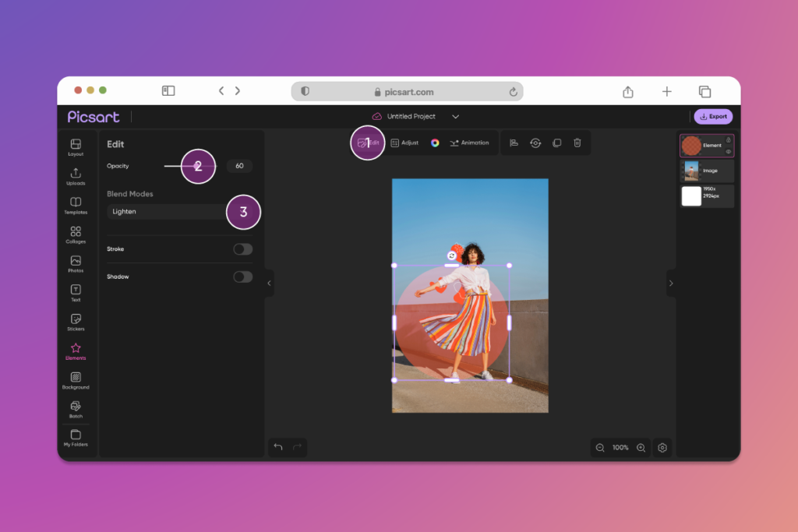Open the Uploads section
798x532 pixels.
(76, 176)
